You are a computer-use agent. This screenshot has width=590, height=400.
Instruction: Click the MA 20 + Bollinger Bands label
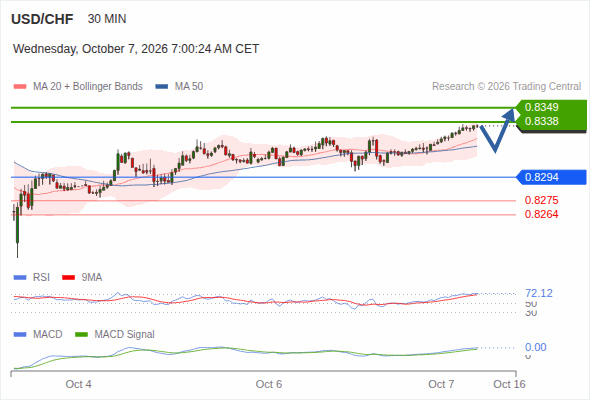point(88,87)
